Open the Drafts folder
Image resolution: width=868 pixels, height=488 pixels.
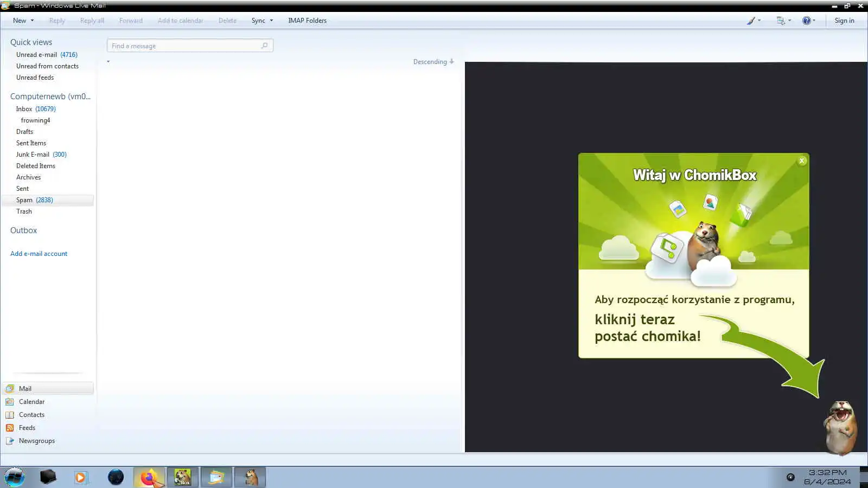point(24,132)
